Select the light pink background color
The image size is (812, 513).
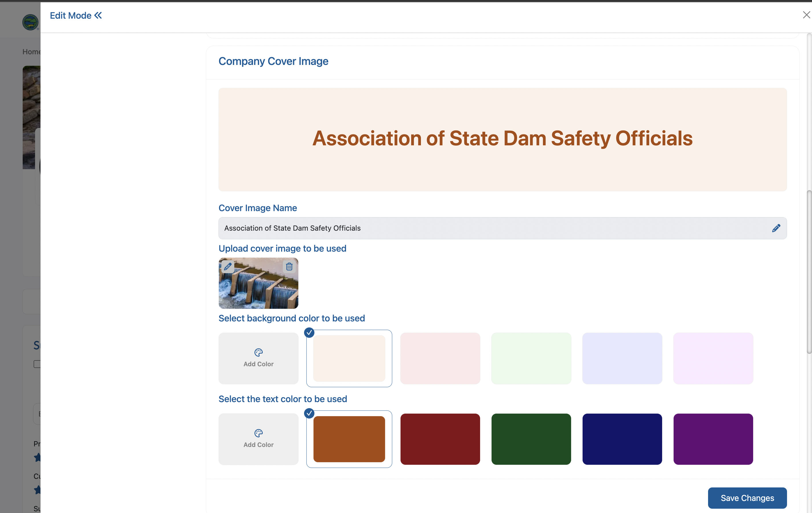pos(440,358)
